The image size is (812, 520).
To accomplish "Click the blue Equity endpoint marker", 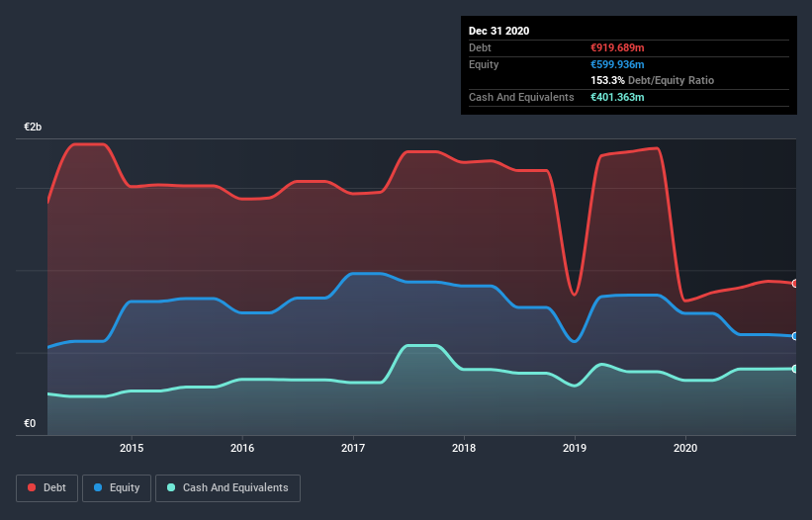I will 795,336.
